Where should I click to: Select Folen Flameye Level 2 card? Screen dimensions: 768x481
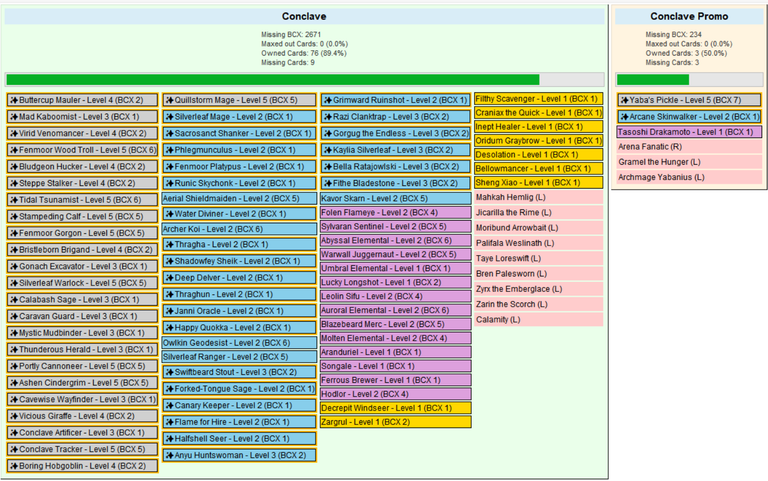[x=396, y=213]
